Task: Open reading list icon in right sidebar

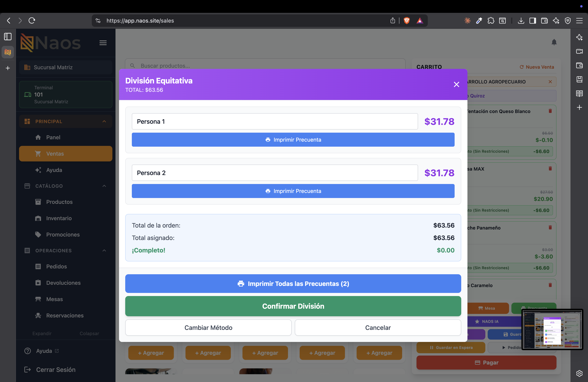Action: click(579, 93)
